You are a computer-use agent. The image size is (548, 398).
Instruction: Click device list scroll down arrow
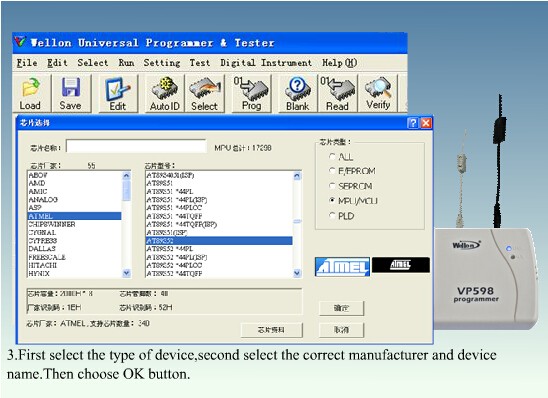point(297,273)
